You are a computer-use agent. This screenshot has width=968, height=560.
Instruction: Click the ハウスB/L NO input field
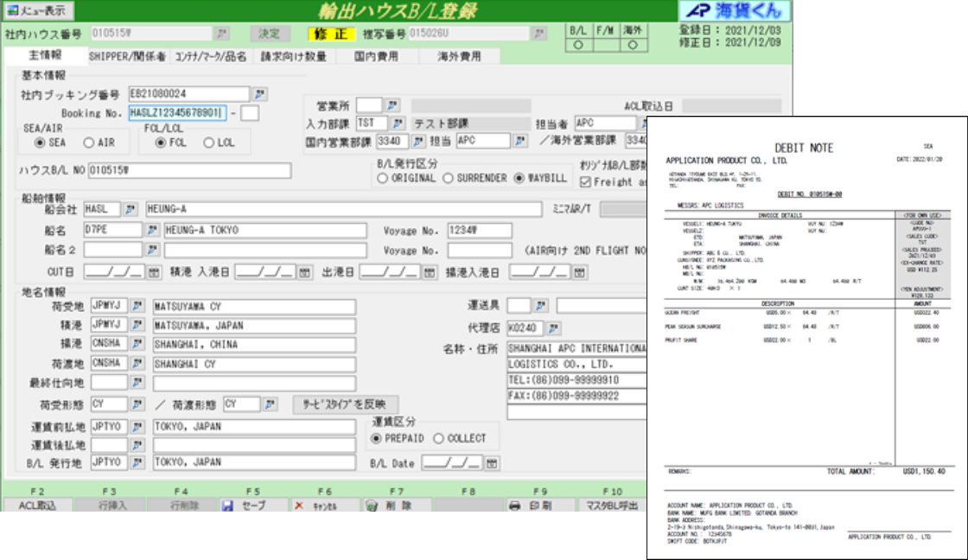click(x=189, y=170)
